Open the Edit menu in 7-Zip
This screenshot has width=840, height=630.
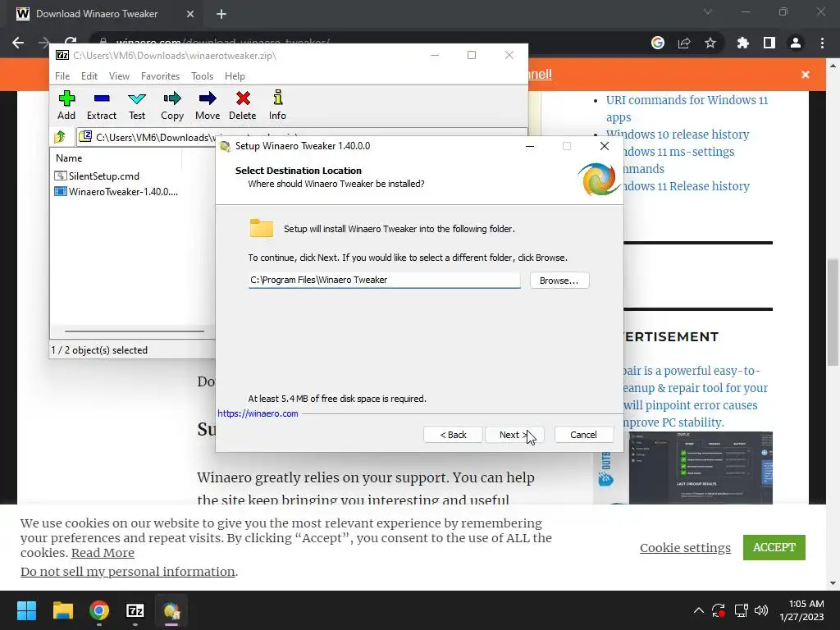click(x=89, y=76)
